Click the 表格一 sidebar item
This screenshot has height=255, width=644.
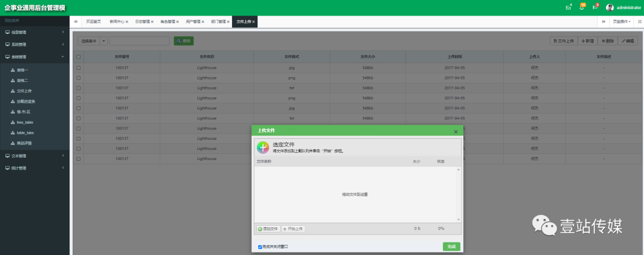point(22,70)
